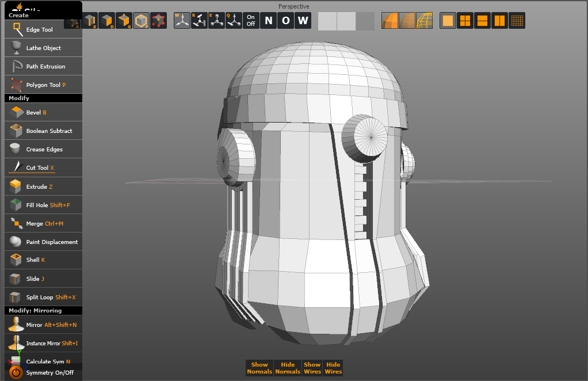Image resolution: width=588 pixels, height=381 pixels.
Task: Select the red-vertex cube selection mode
Action: 159,21
